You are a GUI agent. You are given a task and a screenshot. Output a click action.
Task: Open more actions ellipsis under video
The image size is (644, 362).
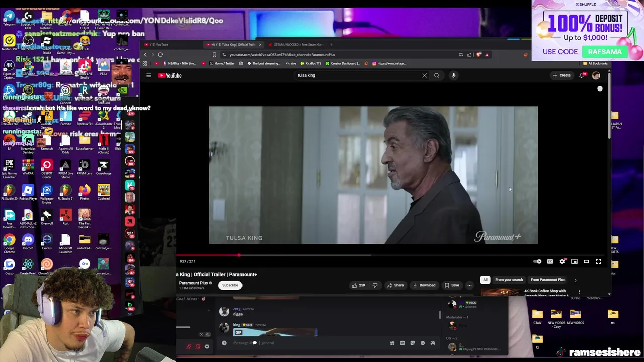click(469, 285)
